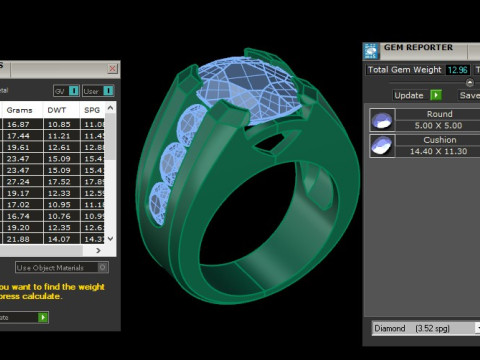Click the Update button

click(x=418, y=95)
